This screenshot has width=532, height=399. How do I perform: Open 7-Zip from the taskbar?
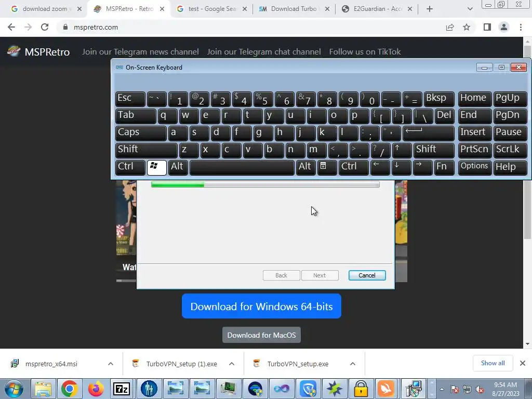click(x=122, y=389)
